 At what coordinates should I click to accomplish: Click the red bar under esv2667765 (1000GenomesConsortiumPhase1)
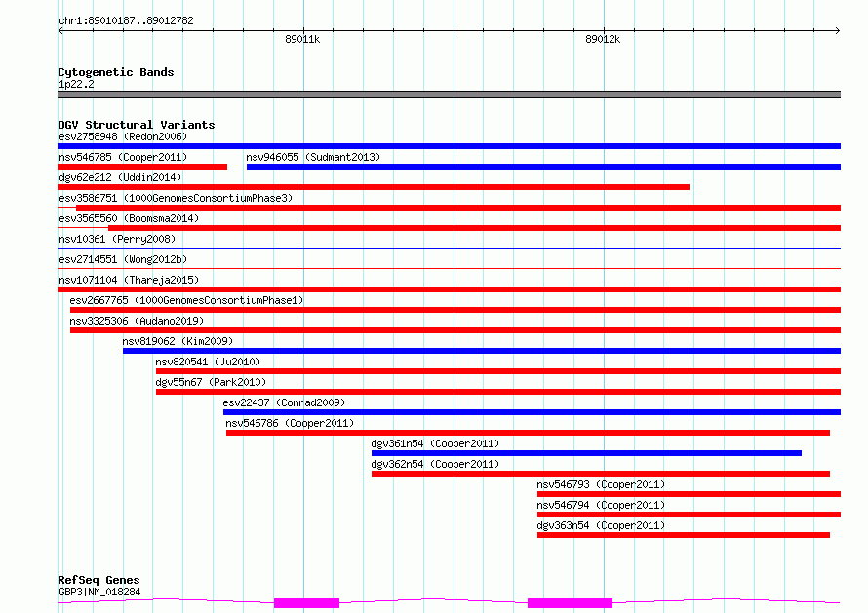point(455,310)
